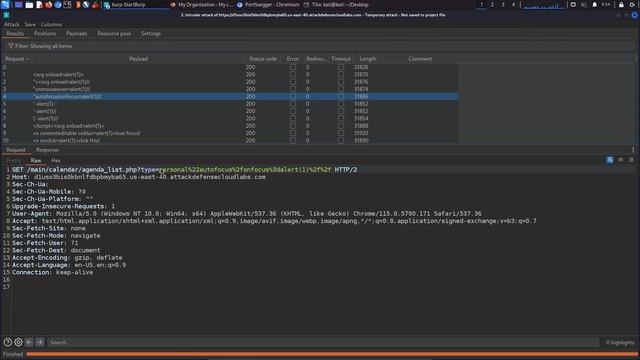Image resolution: width=640 pixels, height=360 pixels.
Task: Open the message editor hamburger menu icon
Action: tap(631, 160)
